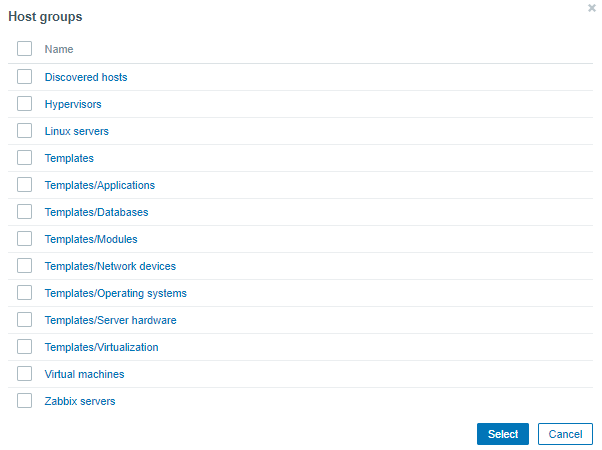Tick the Linux servers checkbox
This screenshot has height=450, width=602.
click(25, 131)
